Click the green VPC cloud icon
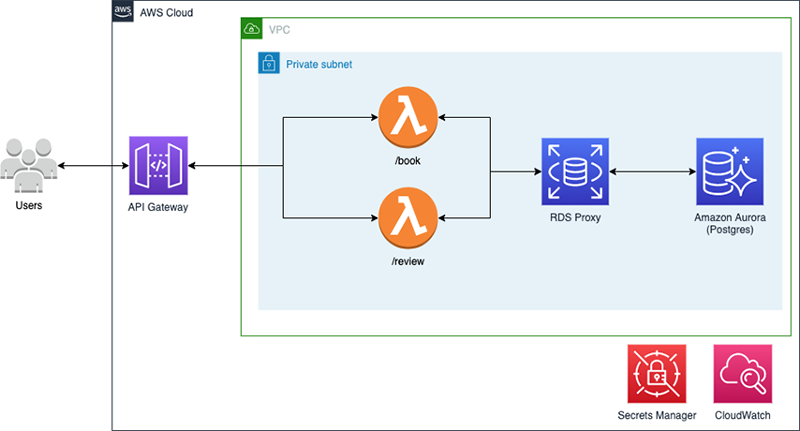800x431 pixels. [x=252, y=29]
